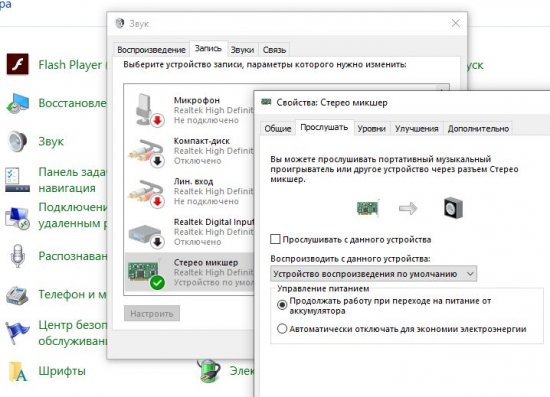
Task: Open the Центр безопасности и обслуживания link
Action: pos(72,332)
